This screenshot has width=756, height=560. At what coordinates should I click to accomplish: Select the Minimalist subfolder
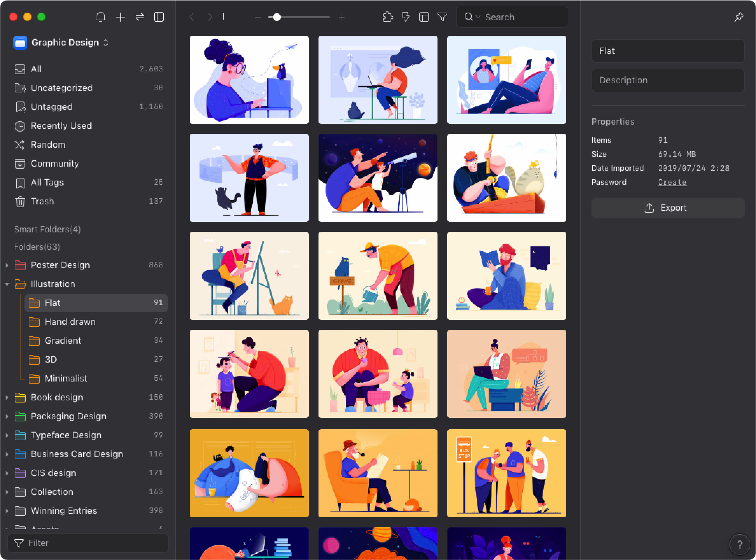[x=96, y=378]
